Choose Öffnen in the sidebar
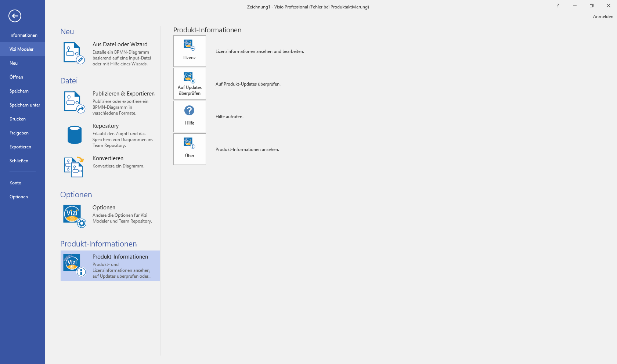 (x=22, y=77)
